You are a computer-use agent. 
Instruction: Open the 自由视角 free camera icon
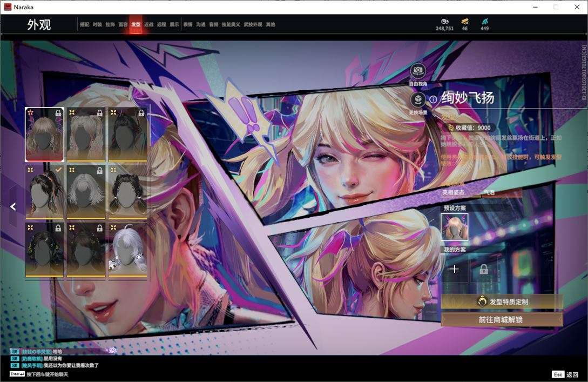pyautogui.click(x=417, y=70)
